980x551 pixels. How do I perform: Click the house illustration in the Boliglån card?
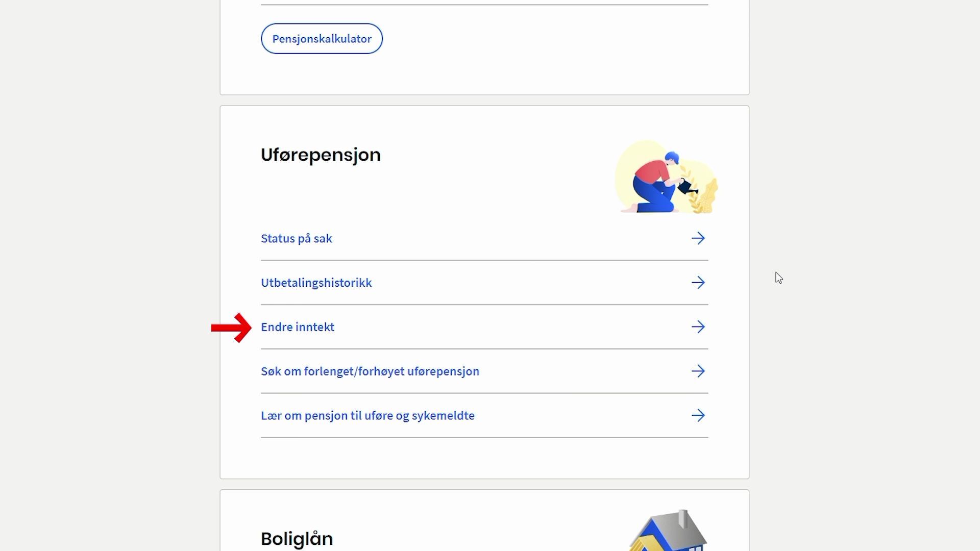[x=668, y=533]
